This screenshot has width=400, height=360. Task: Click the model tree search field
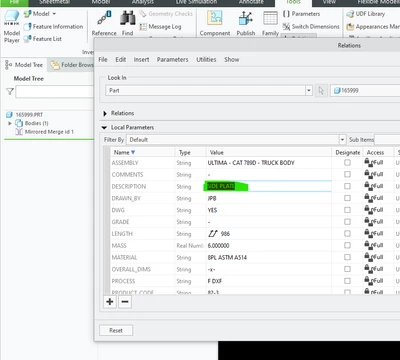55,91
